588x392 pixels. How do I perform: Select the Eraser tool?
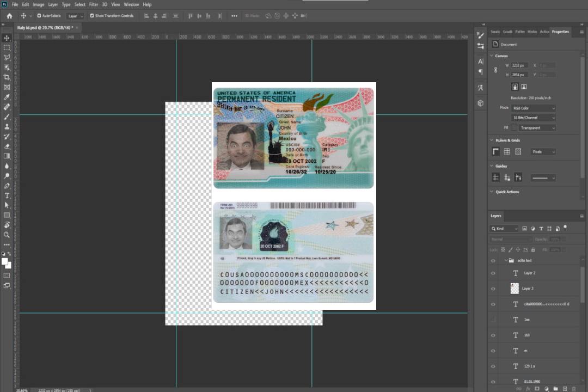[x=7, y=146]
